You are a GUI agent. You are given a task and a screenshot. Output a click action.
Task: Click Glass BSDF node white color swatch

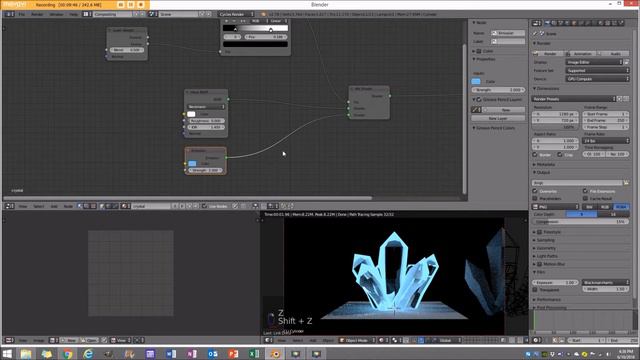click(x=191, y=114)
